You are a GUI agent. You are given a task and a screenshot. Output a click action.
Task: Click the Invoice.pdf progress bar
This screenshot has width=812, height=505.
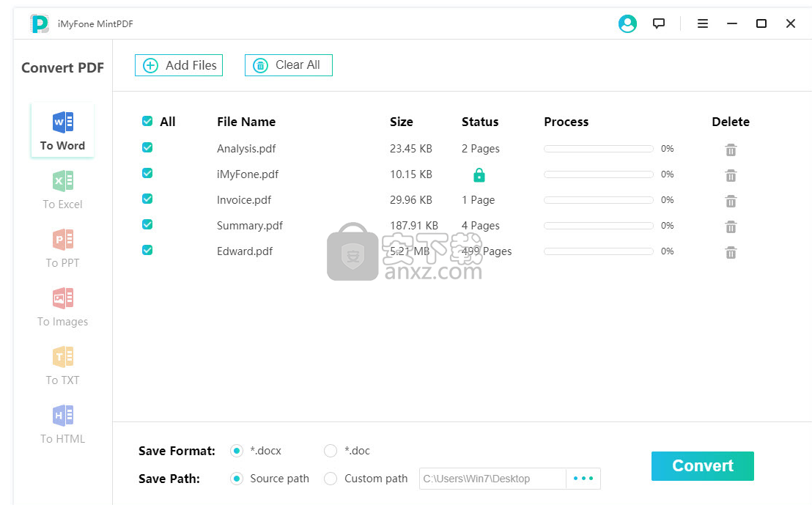(599, 200)
